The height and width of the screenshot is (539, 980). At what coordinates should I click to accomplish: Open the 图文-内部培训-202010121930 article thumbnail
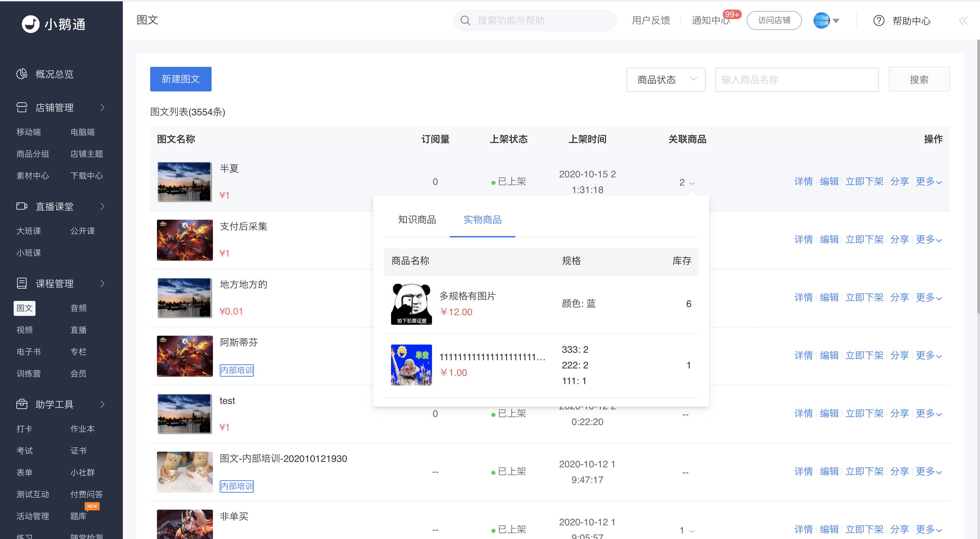coord(185,472)
